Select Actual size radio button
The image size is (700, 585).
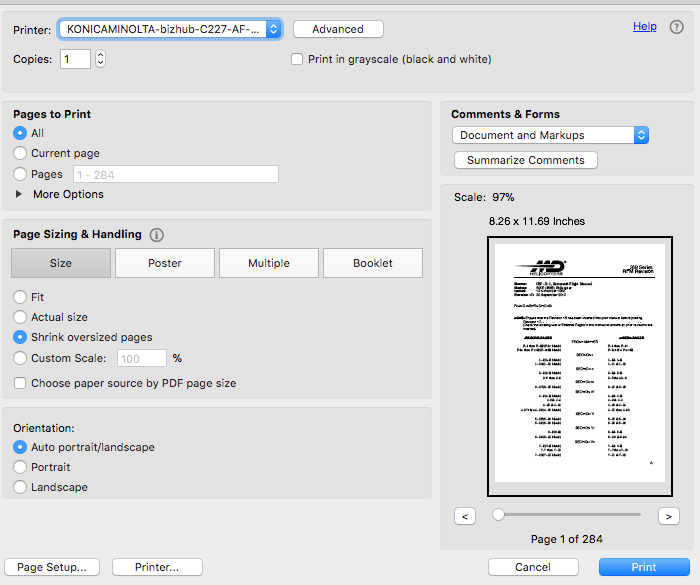[x=20, y=317]
